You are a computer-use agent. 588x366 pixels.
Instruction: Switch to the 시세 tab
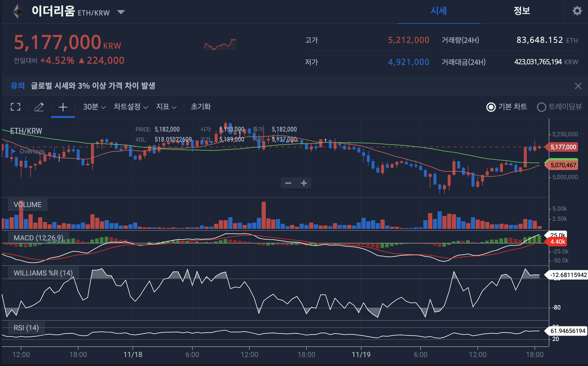pyautogui.click(x=438, y=11)
